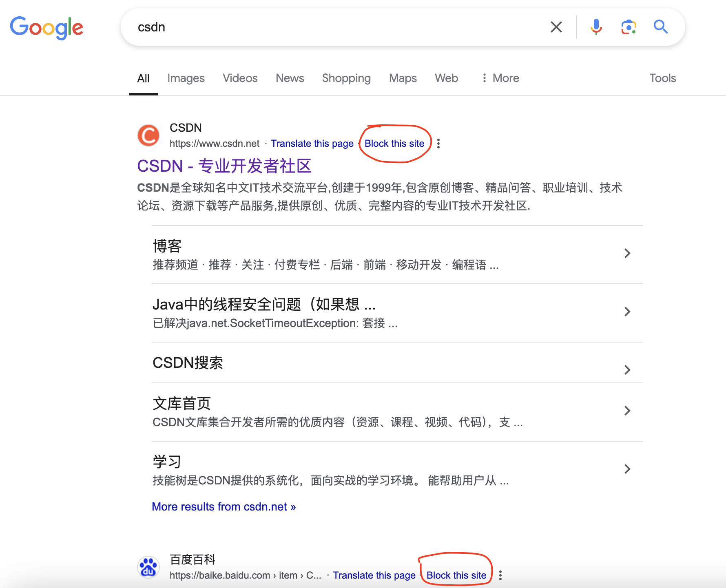Open Google Lens image search icon
This screenshot has height=588, width=726.
point(629,27)
